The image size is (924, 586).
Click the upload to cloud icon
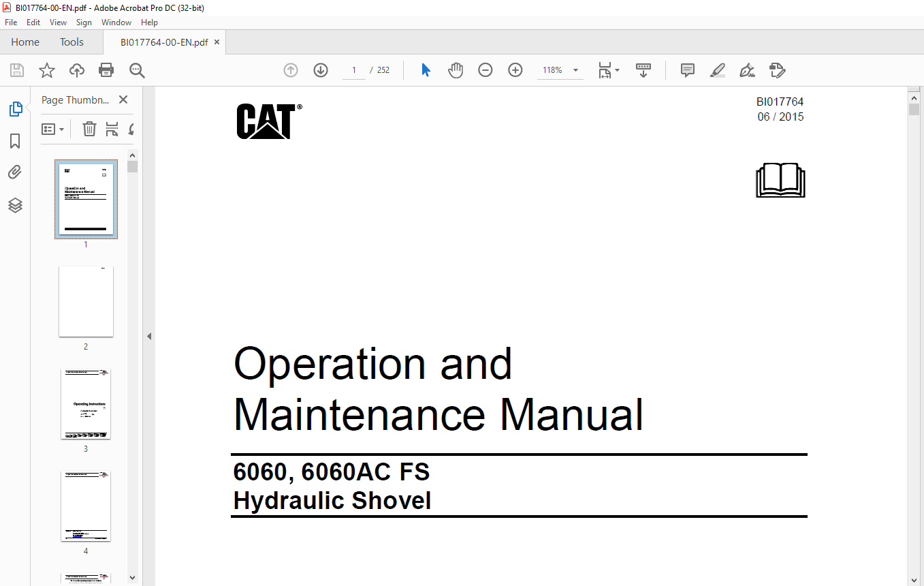pos(77,70)
